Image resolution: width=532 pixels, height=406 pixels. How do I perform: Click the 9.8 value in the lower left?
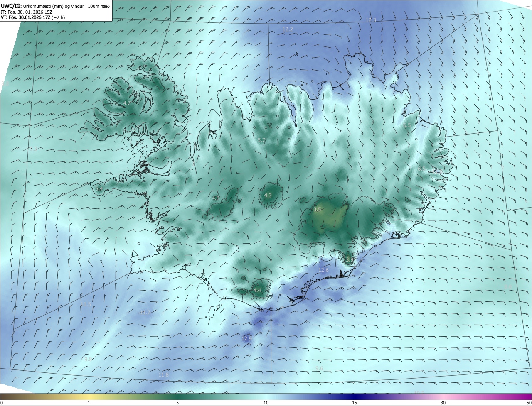(x=88, y=360)
